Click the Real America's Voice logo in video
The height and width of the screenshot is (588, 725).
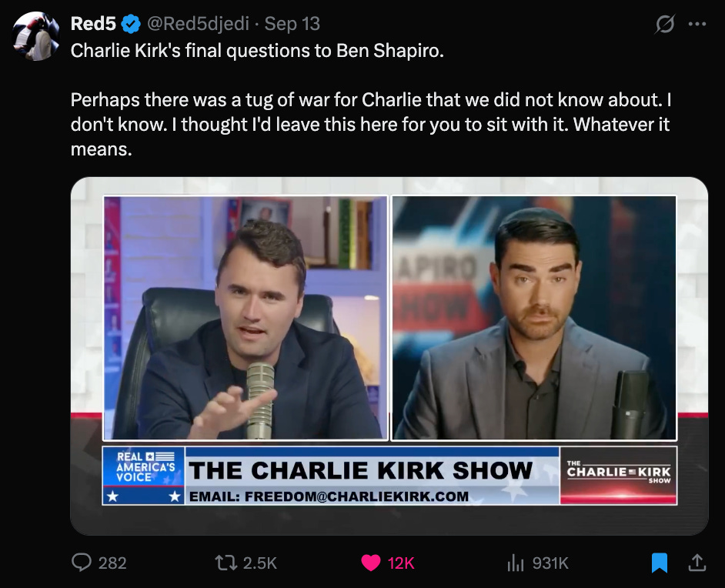pos(143,475)
